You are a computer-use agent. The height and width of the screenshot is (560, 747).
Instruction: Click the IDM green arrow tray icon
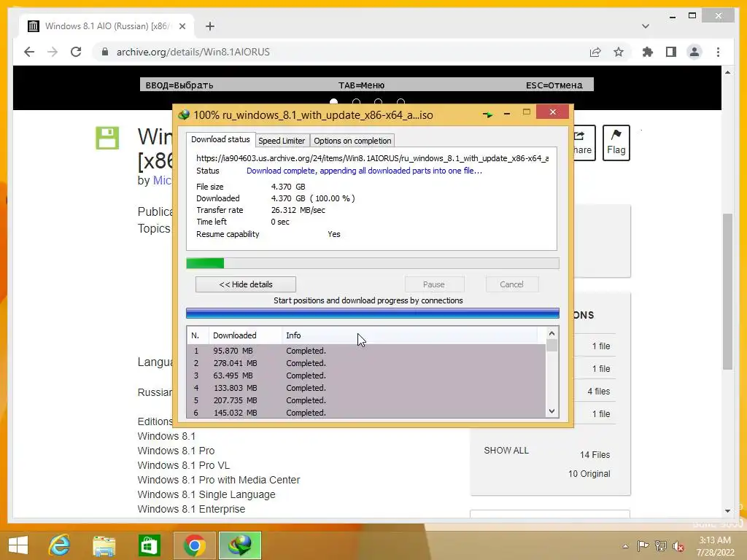coord(487,114)
